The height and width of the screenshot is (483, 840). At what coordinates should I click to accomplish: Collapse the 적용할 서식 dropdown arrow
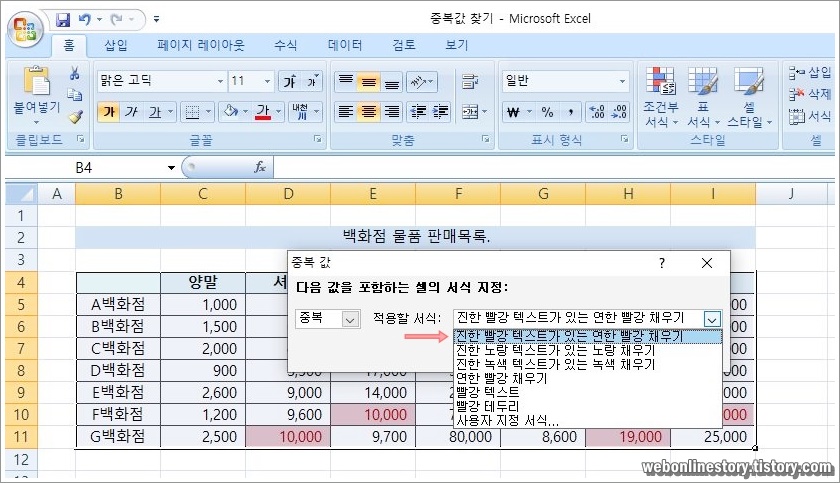pyautogui.click(x=712, y=320)
